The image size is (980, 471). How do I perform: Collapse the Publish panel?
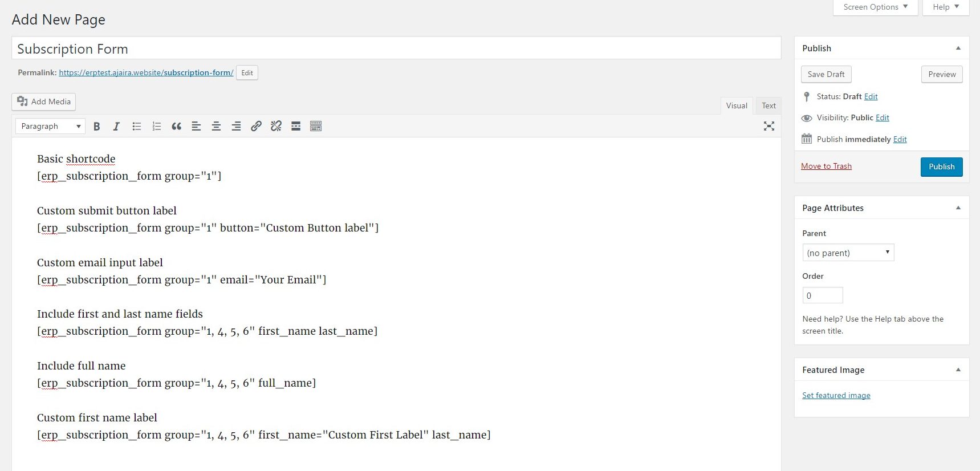pyautogui.click(x=958, y=48)
